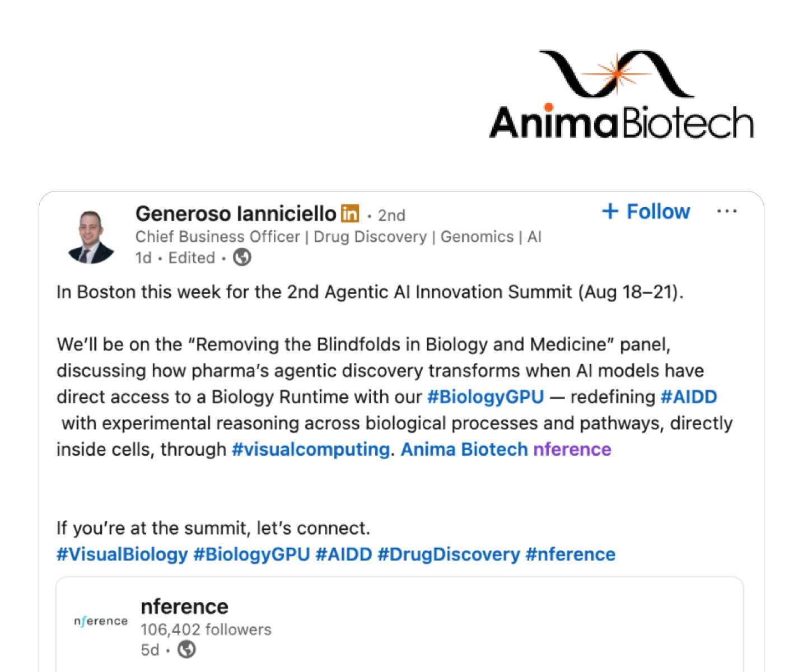The width and height of the screenshot is (803, 672).
Task: Open the Generoso Ianniciello name link
Action: pos(236,213)
